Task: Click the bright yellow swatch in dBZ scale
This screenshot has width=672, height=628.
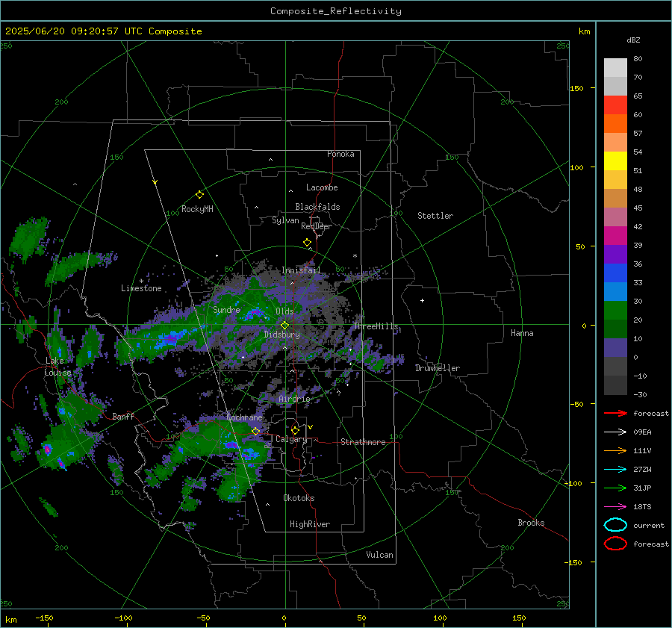Action: click(x=615, y=161)
